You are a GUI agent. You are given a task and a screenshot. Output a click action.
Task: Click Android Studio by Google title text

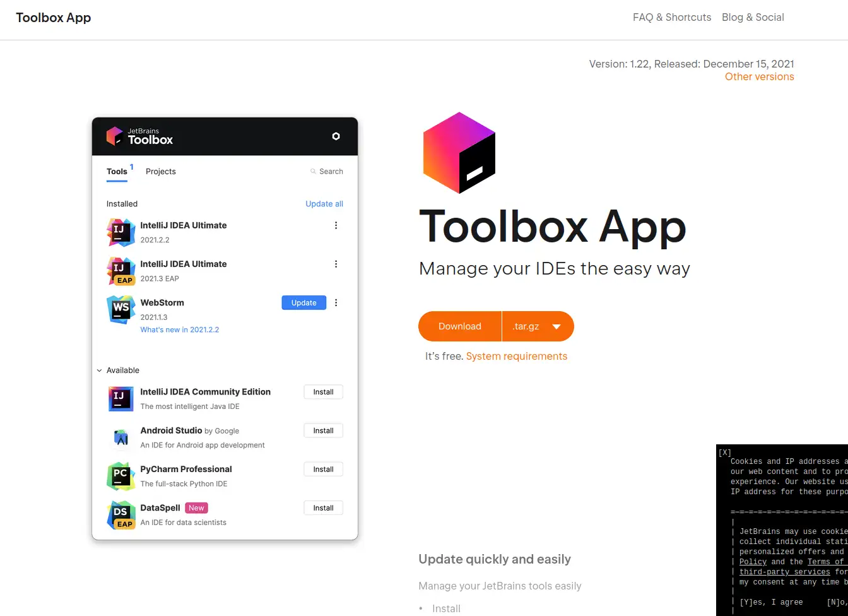pyautogui.click(x=190, y=430)
